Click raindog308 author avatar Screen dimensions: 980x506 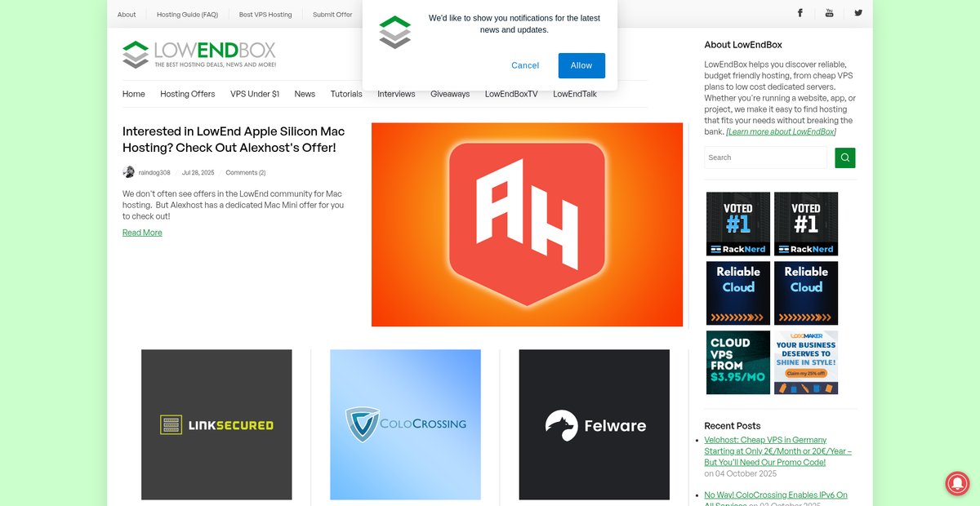(x=128, y=172)
